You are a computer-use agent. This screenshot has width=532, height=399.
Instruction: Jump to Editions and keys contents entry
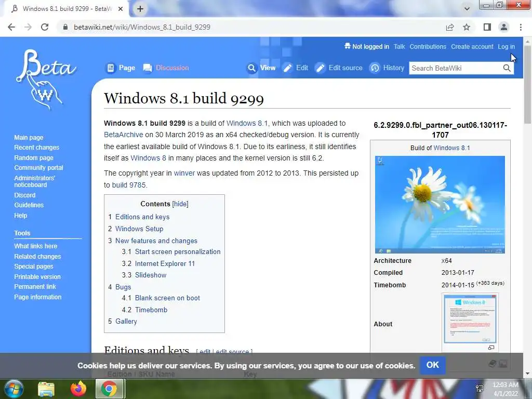click(142, 217)
